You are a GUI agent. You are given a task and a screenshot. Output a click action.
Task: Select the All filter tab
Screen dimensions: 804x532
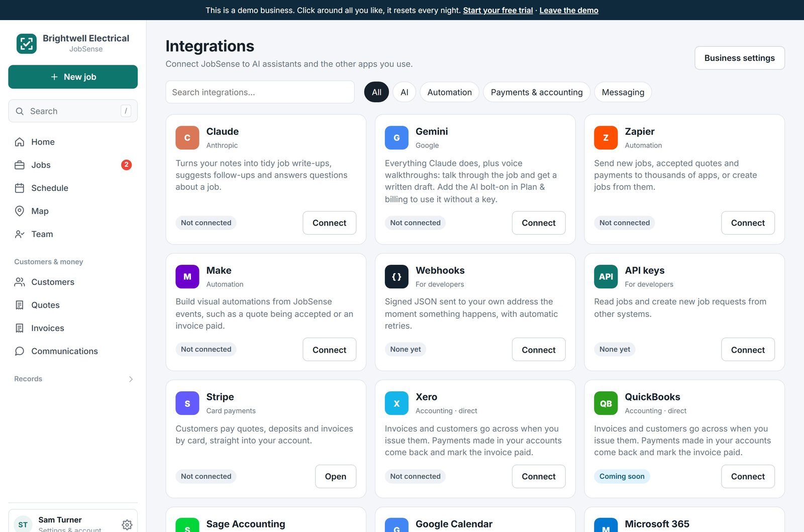376,92
